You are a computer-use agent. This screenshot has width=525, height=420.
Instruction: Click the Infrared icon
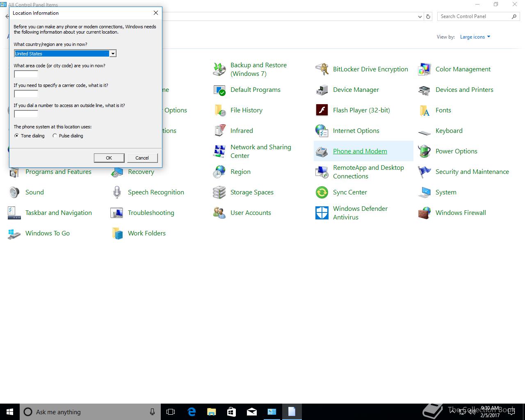click(219, 131)
